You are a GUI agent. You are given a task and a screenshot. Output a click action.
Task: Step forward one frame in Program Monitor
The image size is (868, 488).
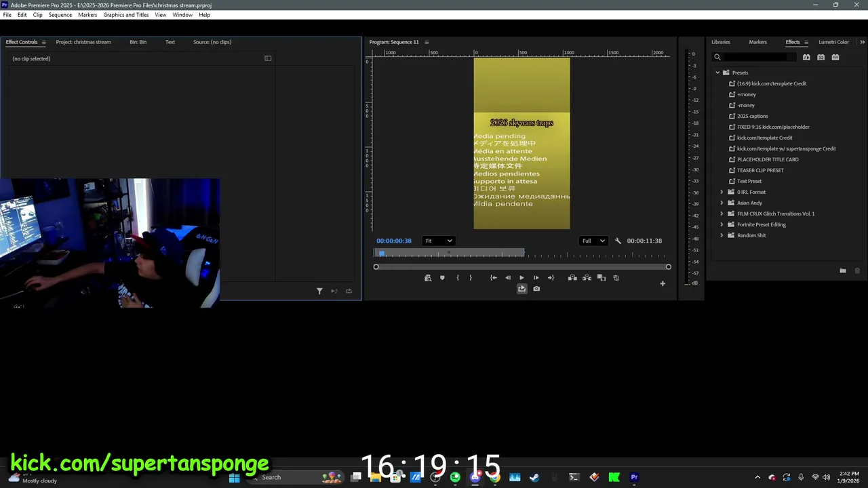pyautogui.click(x=536, y=278)
